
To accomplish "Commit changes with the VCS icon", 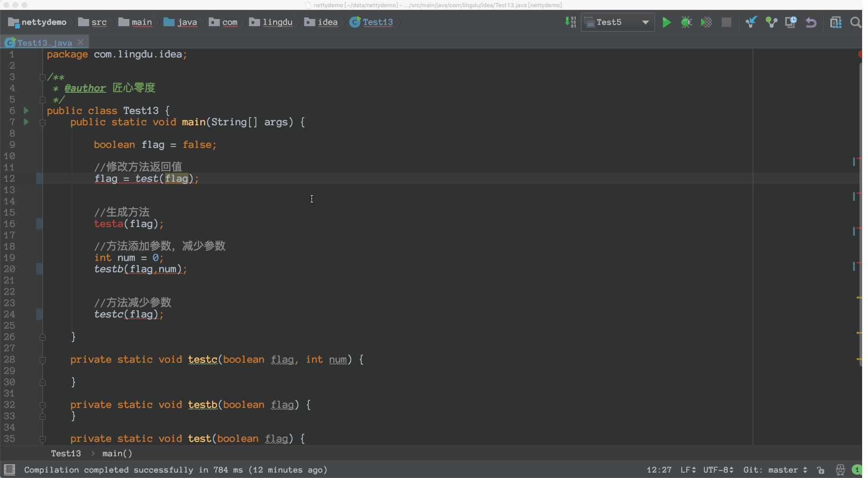I will 771,22.
